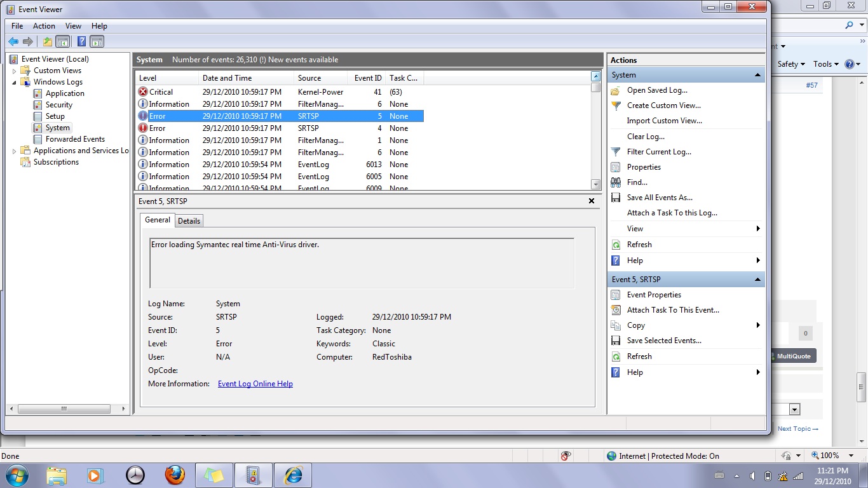The height and width of the screenshot is (488, 868).
Task: Click the Windows Start button
Action: coord(17,475)
